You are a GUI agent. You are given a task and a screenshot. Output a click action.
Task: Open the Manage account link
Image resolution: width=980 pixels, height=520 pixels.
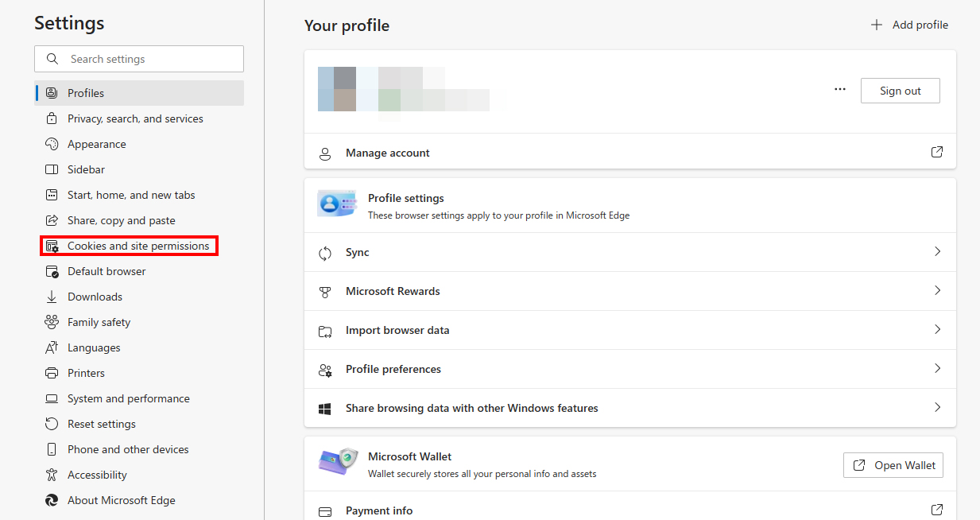tap(630, 152)
